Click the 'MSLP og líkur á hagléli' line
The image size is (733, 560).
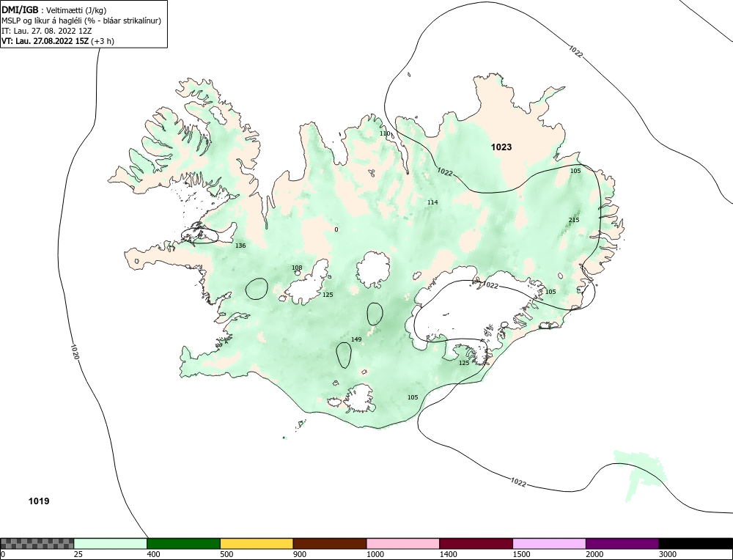81,21
